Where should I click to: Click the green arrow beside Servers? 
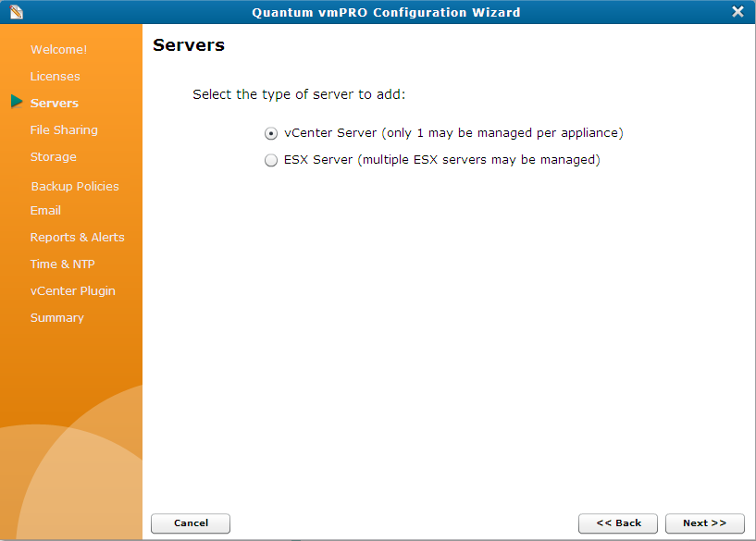(17, 103)
